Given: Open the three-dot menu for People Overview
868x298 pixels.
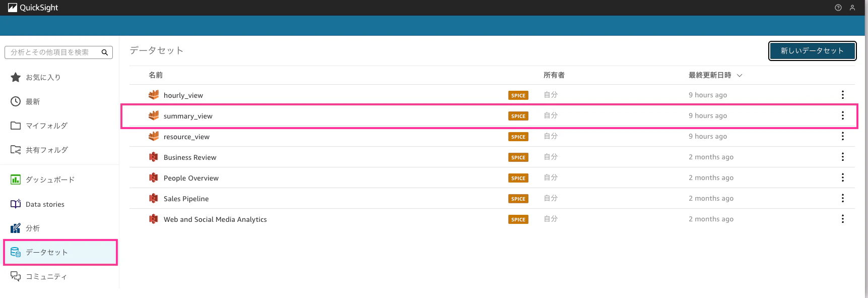Looking at the screenshot, I should click(842, 177).
